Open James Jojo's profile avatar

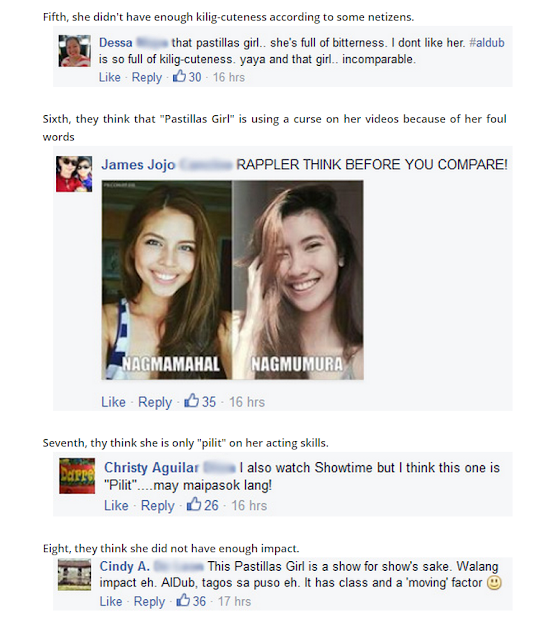pyautogui.click(x=74, y=173)
